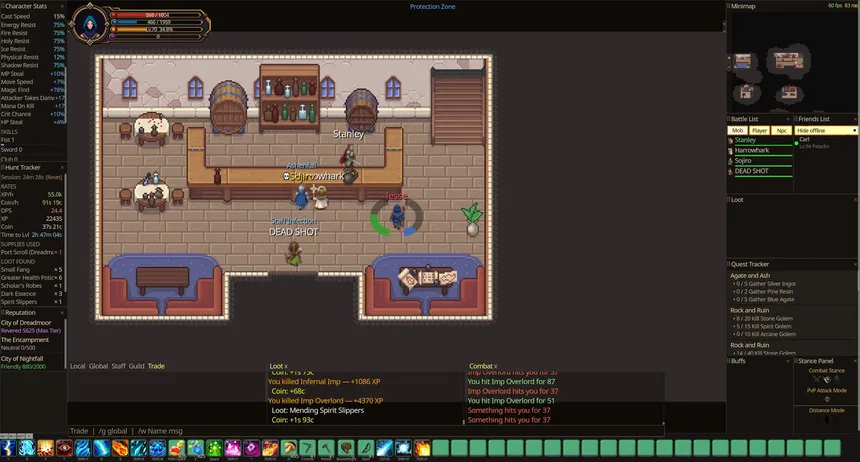Toggle Distance Mode icon in Stance Panel
The image size is (860, 462).
827,420
